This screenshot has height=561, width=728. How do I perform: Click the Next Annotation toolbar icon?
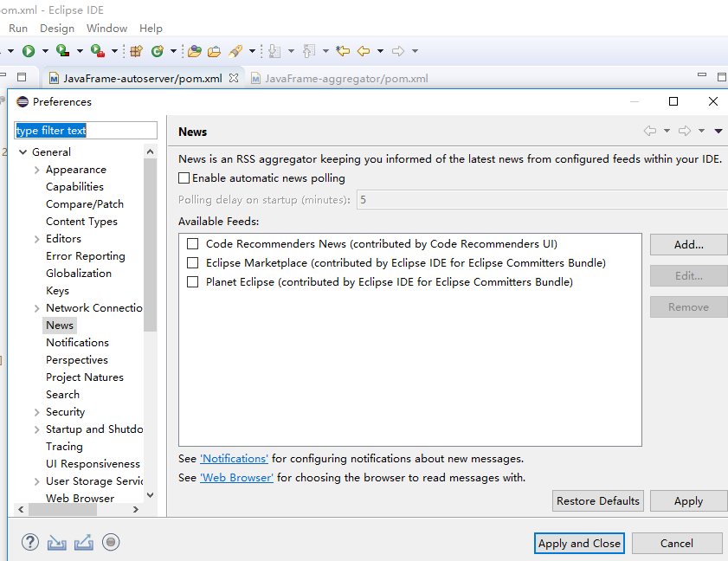275,50
